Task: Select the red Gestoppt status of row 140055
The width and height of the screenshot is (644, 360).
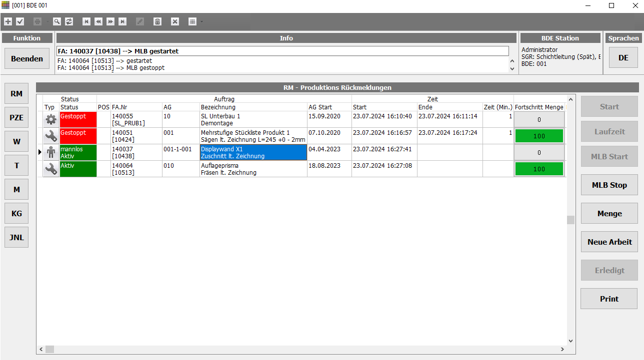Action: 78,119
